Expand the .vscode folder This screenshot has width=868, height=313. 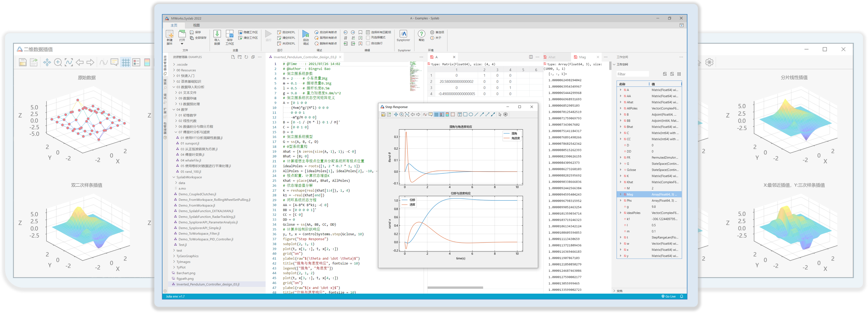tap(174, 64)
